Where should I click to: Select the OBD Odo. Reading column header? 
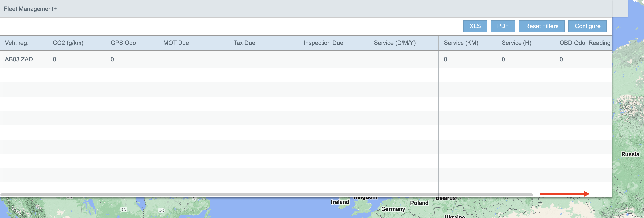pos(584,43)
